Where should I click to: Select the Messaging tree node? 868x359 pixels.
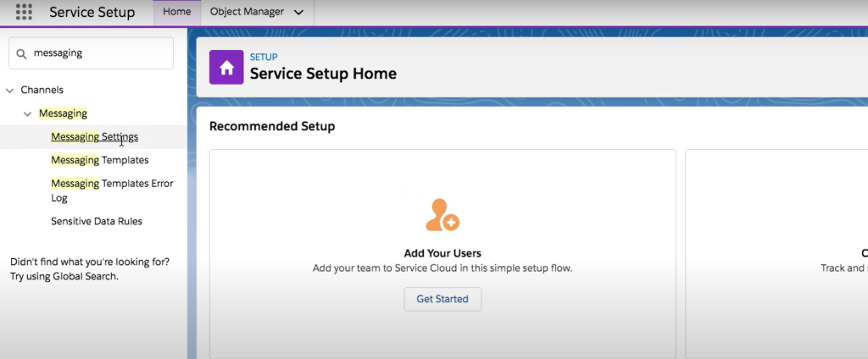[63, 113]
